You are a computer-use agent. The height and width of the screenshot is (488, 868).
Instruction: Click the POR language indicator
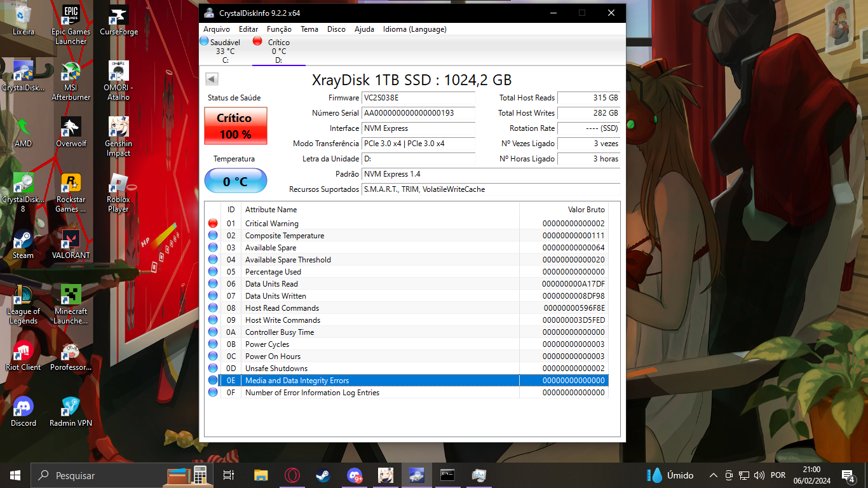click(778, 475)
